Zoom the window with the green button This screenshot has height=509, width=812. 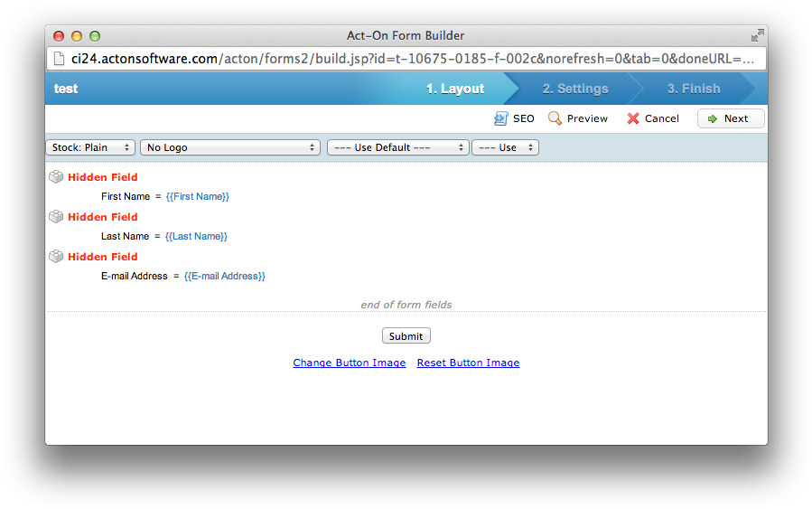[95, 36]
